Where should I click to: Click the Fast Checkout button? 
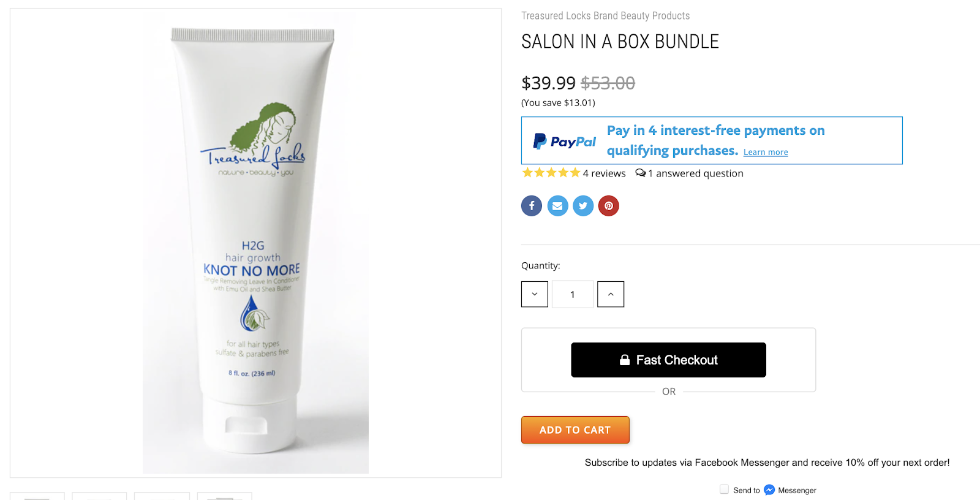click(x=668, y=360)
